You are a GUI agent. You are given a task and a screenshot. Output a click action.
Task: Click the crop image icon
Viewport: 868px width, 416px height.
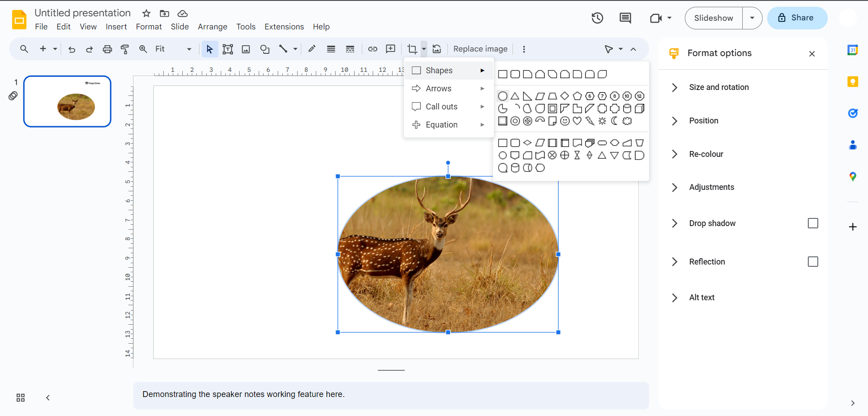tap(412, 49)
